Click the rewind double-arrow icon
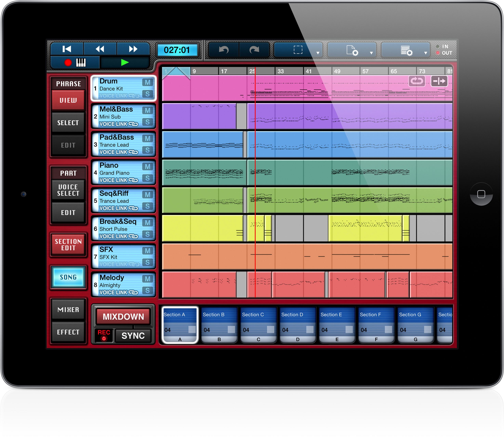This screenshot has width=504, height=438. pos(100,49)
